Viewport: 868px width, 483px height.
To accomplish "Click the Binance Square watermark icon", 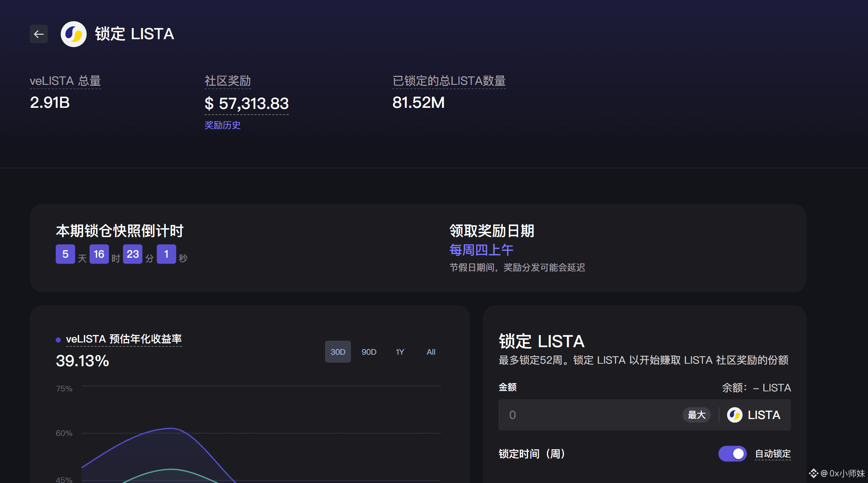I will pos(813,473).
